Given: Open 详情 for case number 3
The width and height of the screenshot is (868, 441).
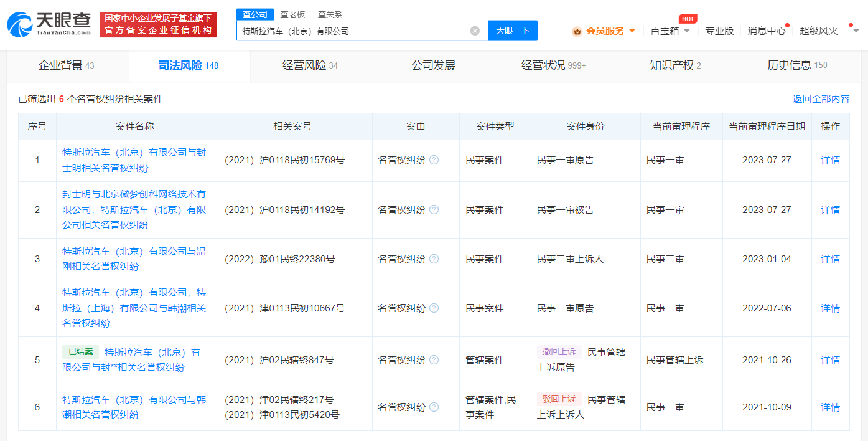Looking at the screenshot, I should 830,259.
